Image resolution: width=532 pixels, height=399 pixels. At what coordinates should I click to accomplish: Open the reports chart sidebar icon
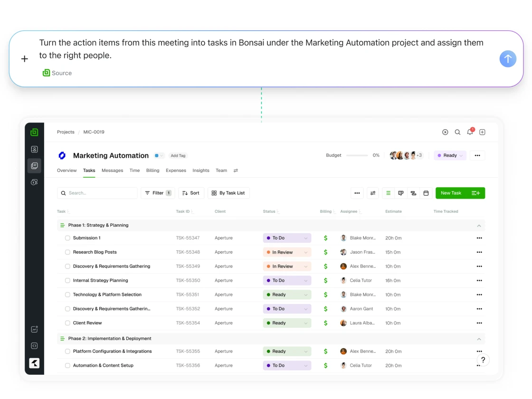pos(34,329)
